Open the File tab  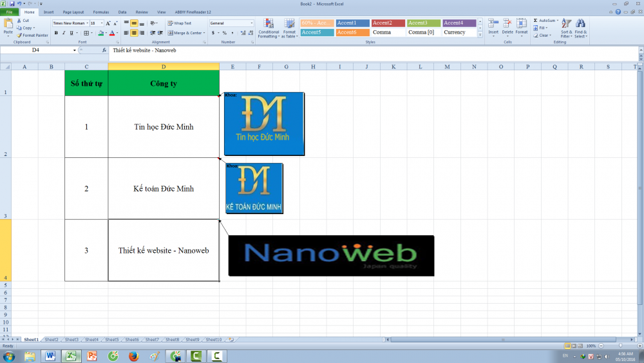9,12
